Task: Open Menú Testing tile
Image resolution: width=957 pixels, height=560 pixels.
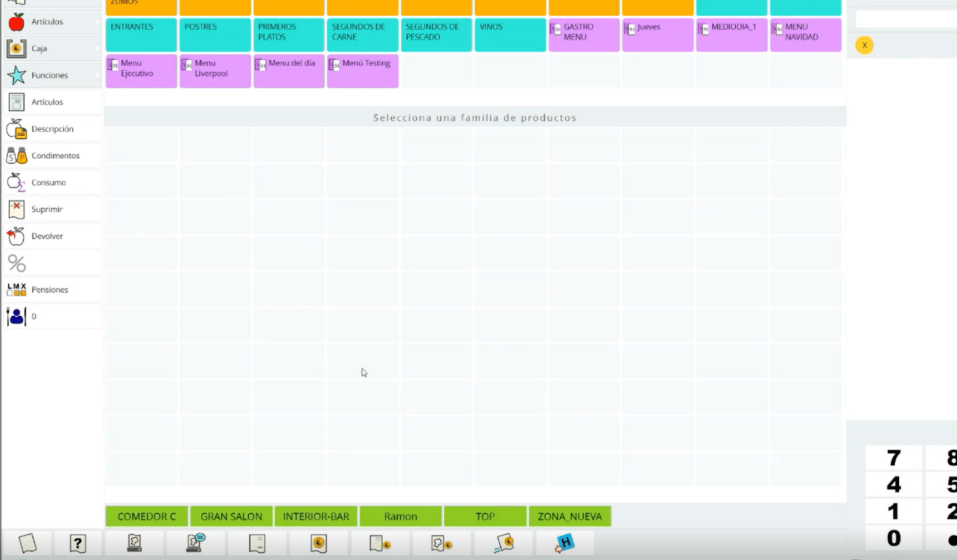Action: click(362, 71)
